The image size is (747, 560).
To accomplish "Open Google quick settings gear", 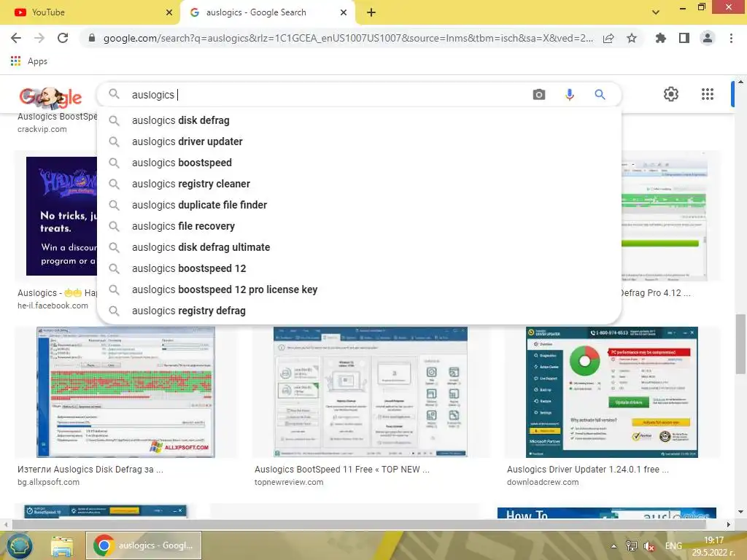I will [671, 94].
